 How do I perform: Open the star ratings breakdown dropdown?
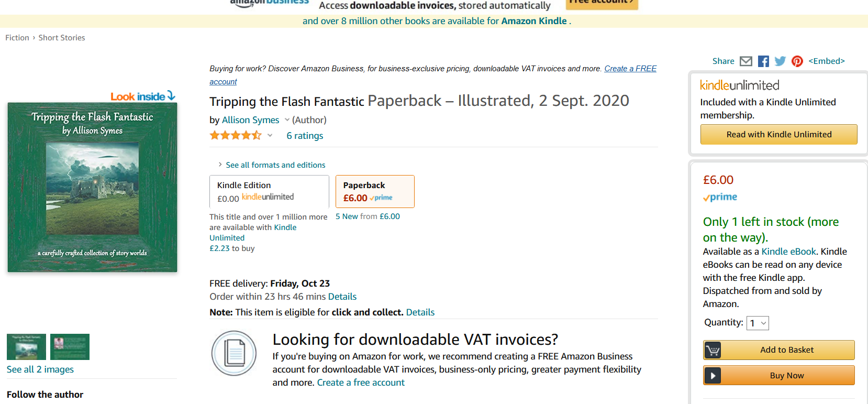click(x=270, y=135)
